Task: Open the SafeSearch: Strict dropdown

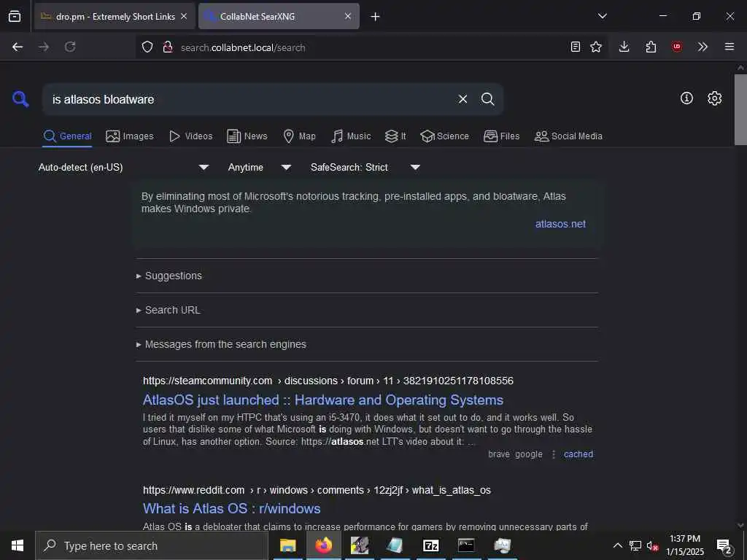Action: 365,167
